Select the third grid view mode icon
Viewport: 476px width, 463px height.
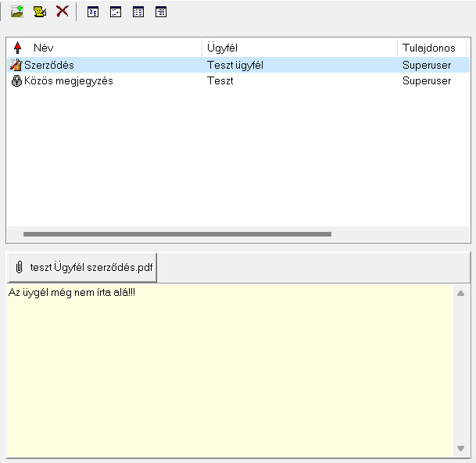[x=138, y=12]
